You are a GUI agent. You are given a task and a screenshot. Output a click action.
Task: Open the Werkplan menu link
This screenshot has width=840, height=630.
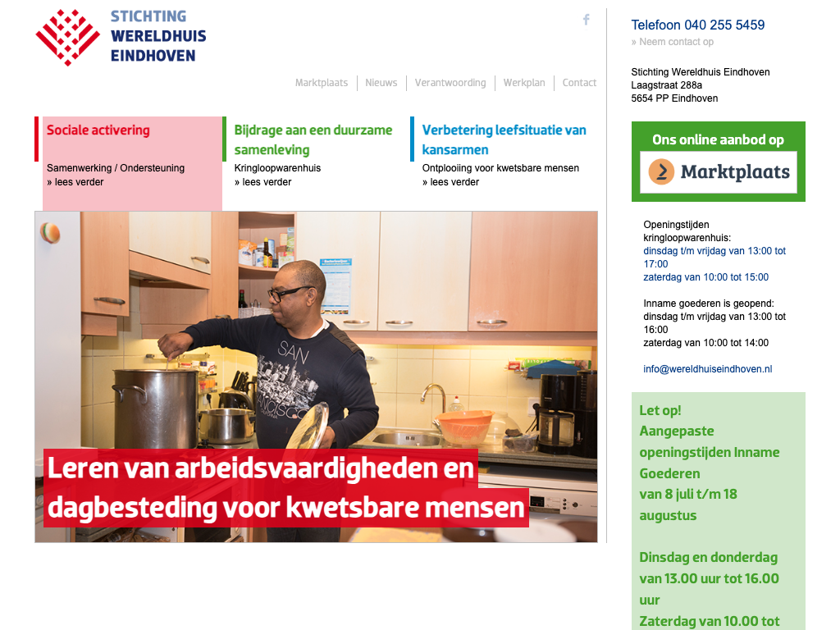tap(524, 83)
